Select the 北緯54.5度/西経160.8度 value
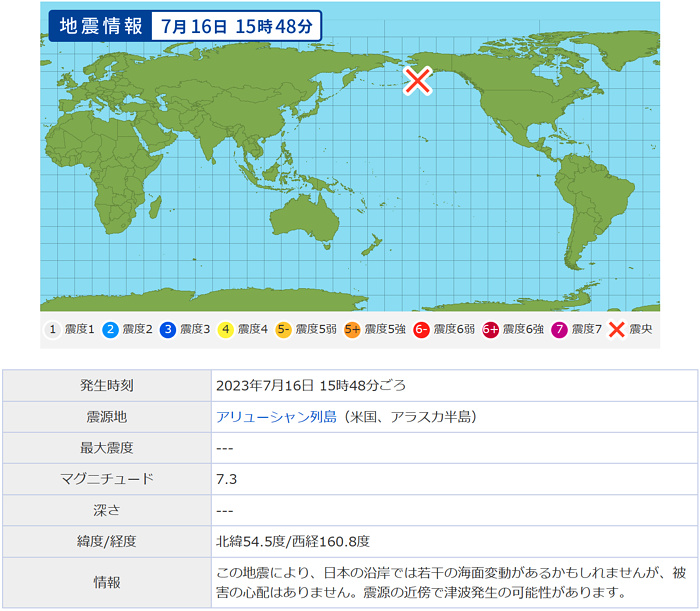The height and width of the screenshot is (611, 700). (x=293, y=542)
